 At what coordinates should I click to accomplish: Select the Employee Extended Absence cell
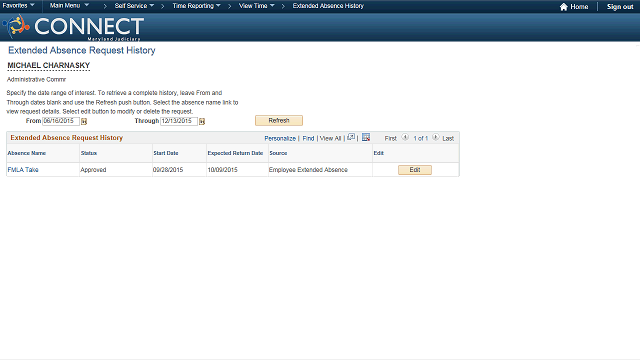[x=308, y=170]
